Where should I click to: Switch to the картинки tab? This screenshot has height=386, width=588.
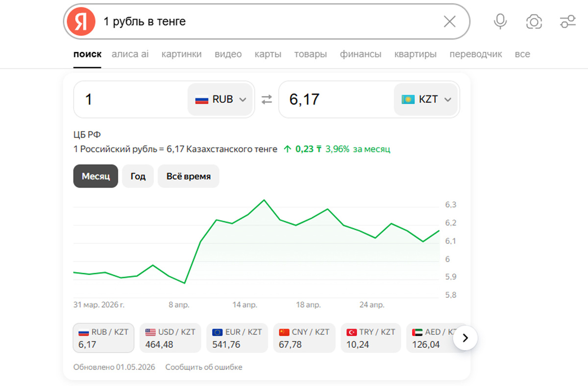tap(181, 54)
